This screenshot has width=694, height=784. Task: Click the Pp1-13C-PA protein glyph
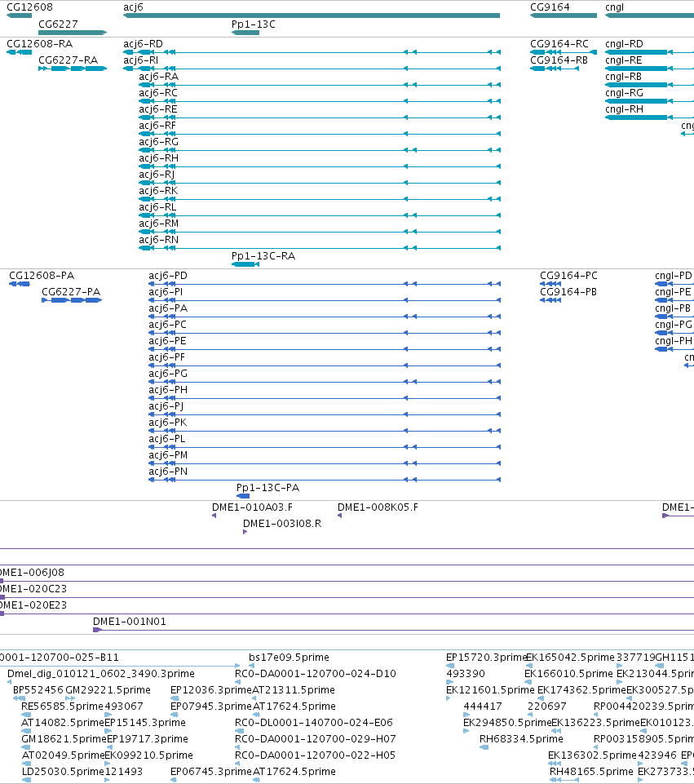point(243,496)
